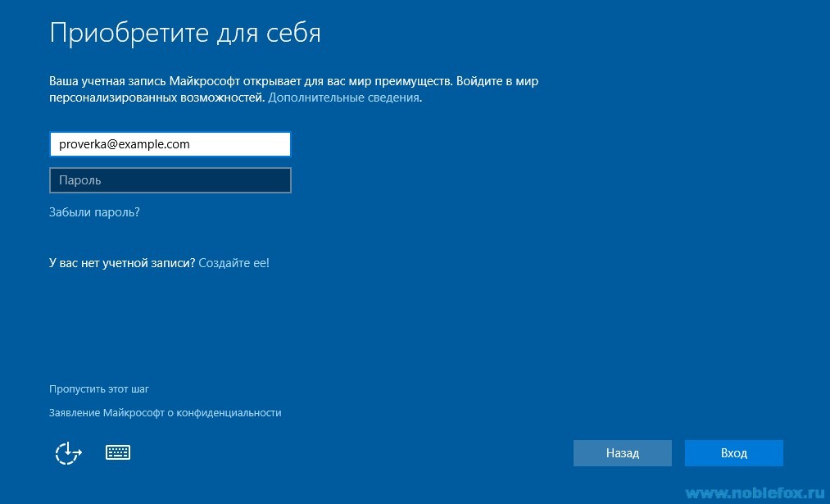Open the Дополнительные сведения link
Screen dimensions: 830x504
click(343, 98)
